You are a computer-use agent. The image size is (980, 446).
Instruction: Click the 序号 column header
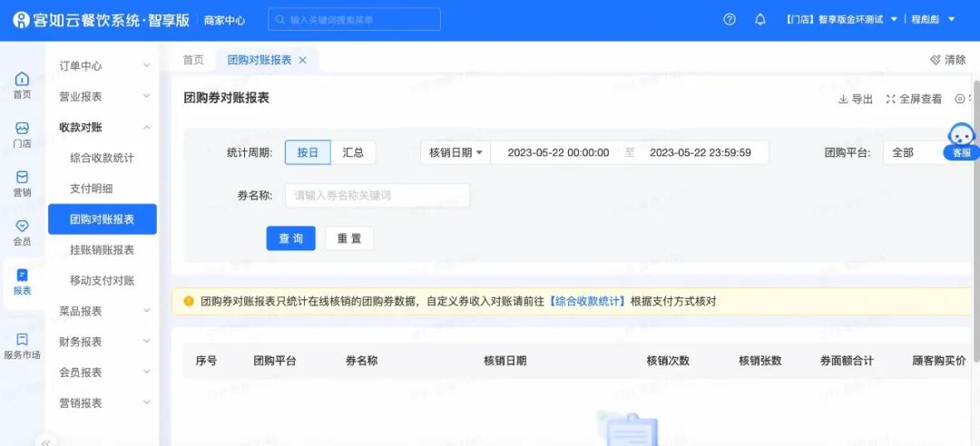(206, 361)
